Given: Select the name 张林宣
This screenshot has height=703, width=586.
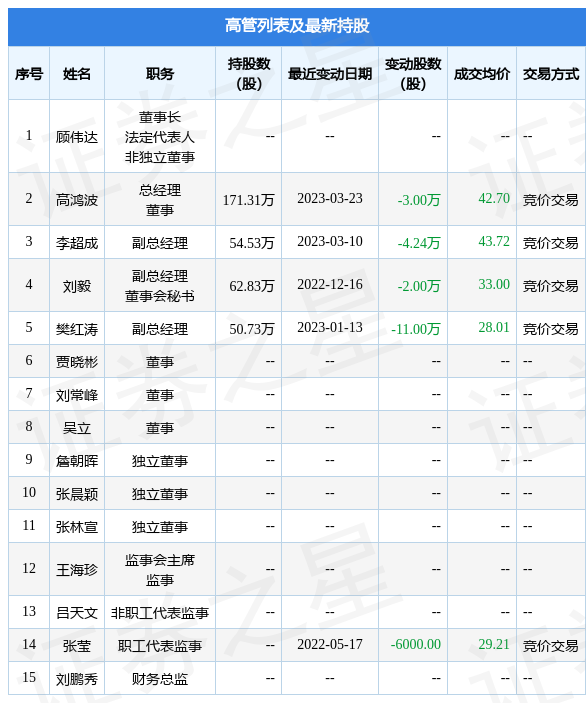Looking at the screenshot, I should point(77,527).
